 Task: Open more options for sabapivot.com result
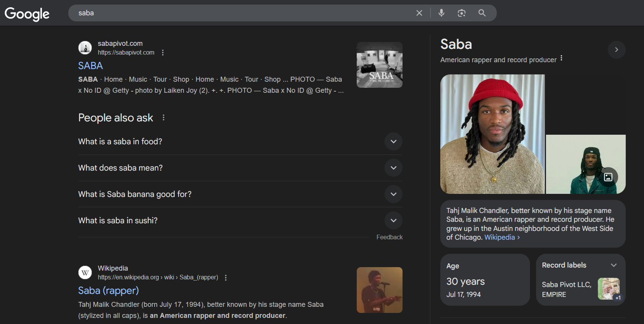point(163,53)
